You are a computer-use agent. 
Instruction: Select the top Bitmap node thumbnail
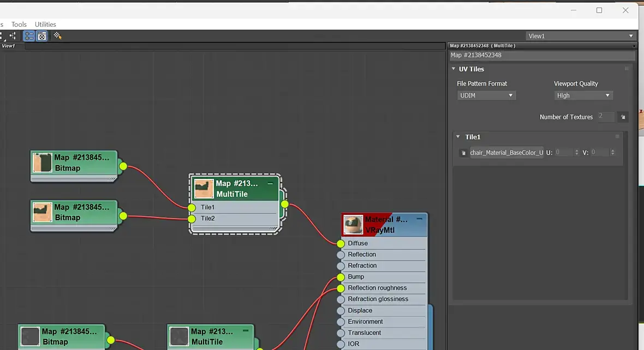click(43, 162)
